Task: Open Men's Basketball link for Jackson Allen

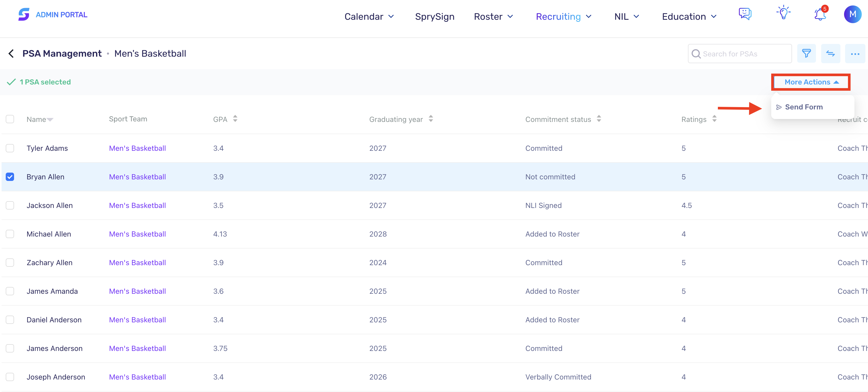Action: click(137, 205)
